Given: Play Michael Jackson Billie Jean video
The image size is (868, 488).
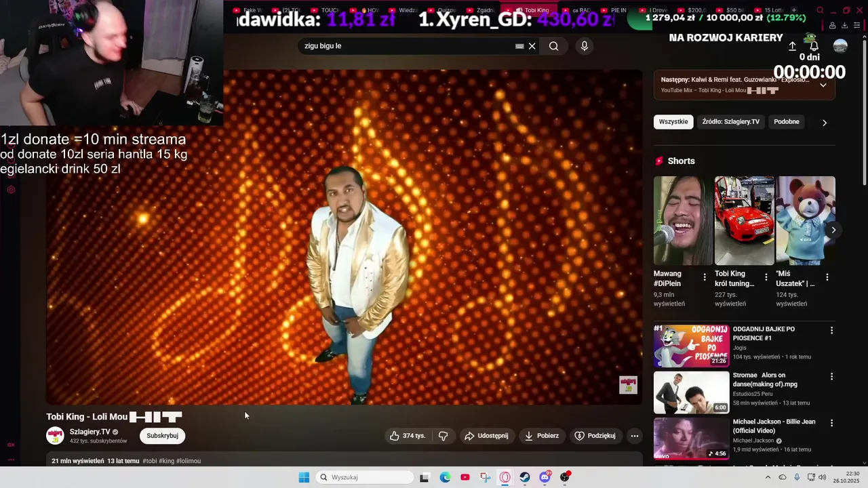Looking at the screenshot, I should click(691, 439).
